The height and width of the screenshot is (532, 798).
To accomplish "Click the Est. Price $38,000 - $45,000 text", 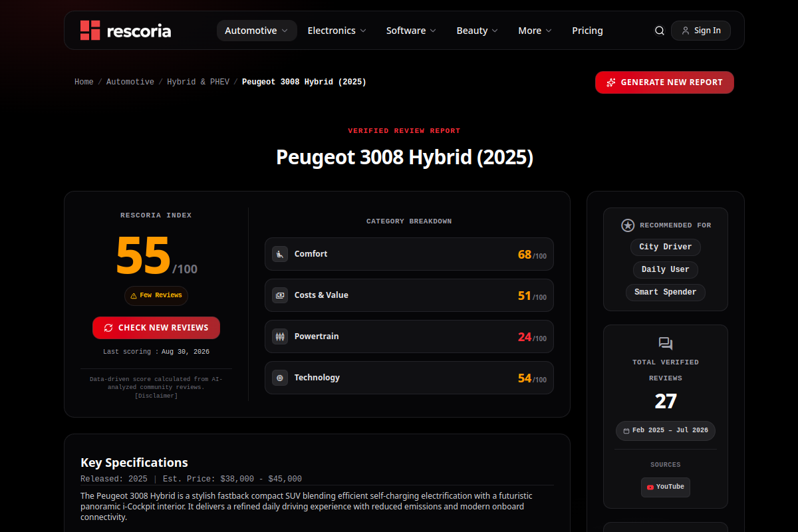I will click(x=232, y=479).
